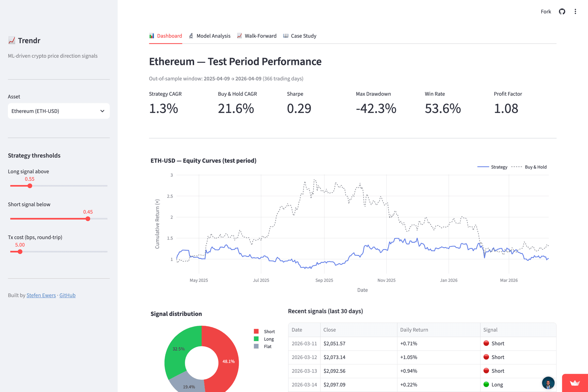Open the GitHub link in sidebar
Image resolution: width=588 pixels, height=392 pixels.
(x=67, y=295)
